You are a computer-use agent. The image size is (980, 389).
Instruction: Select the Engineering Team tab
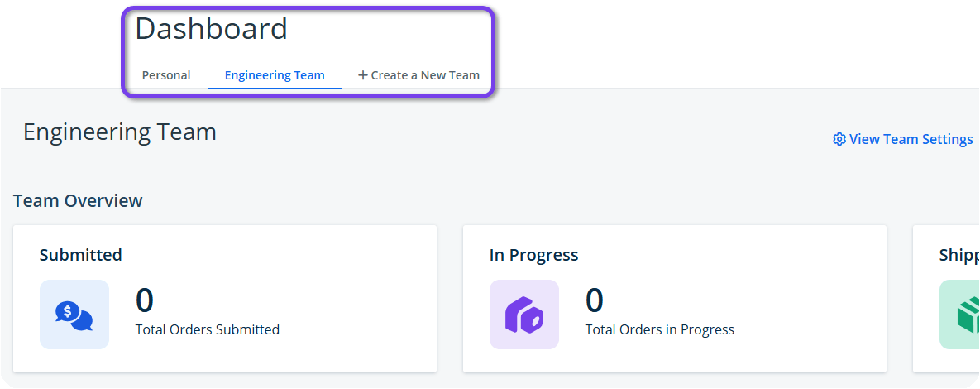(275, 75)
